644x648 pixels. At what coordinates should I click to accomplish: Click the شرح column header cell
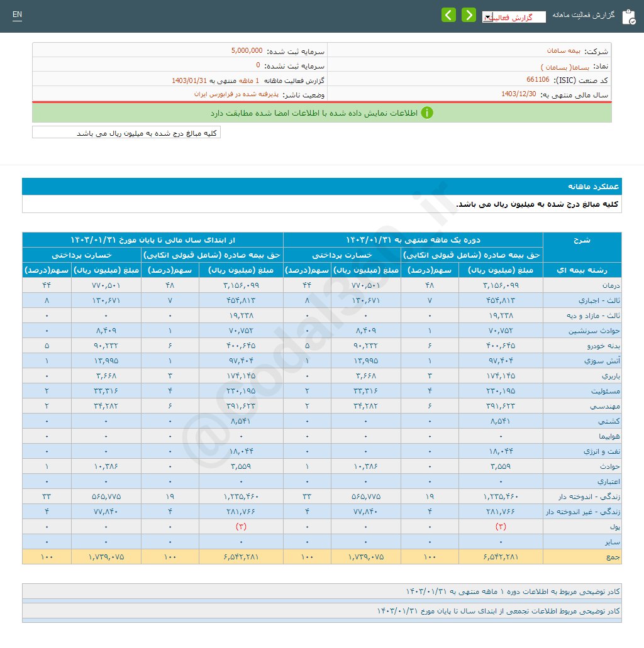point(582,240)
